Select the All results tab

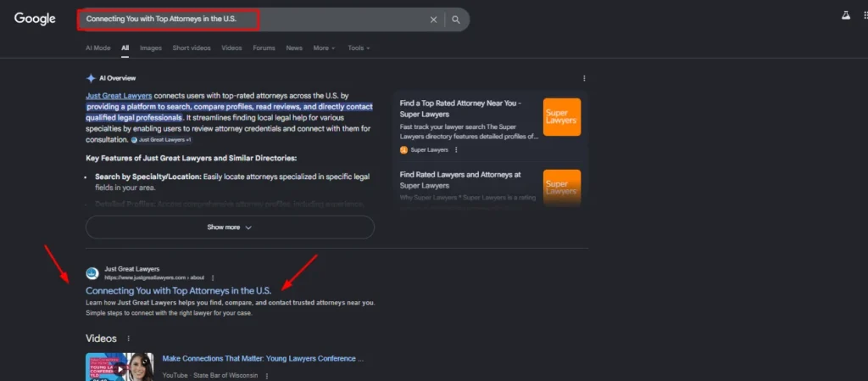pyautogui.click(x=125, y=48)
